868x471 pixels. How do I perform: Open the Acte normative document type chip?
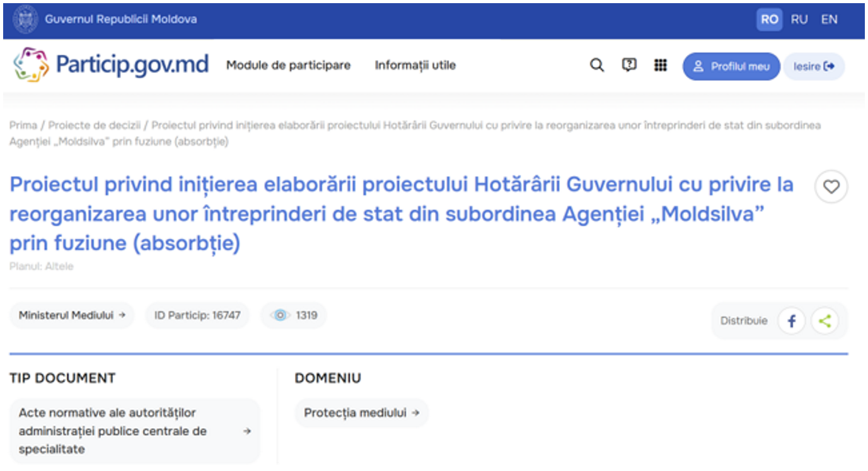[x=135, y=431]
